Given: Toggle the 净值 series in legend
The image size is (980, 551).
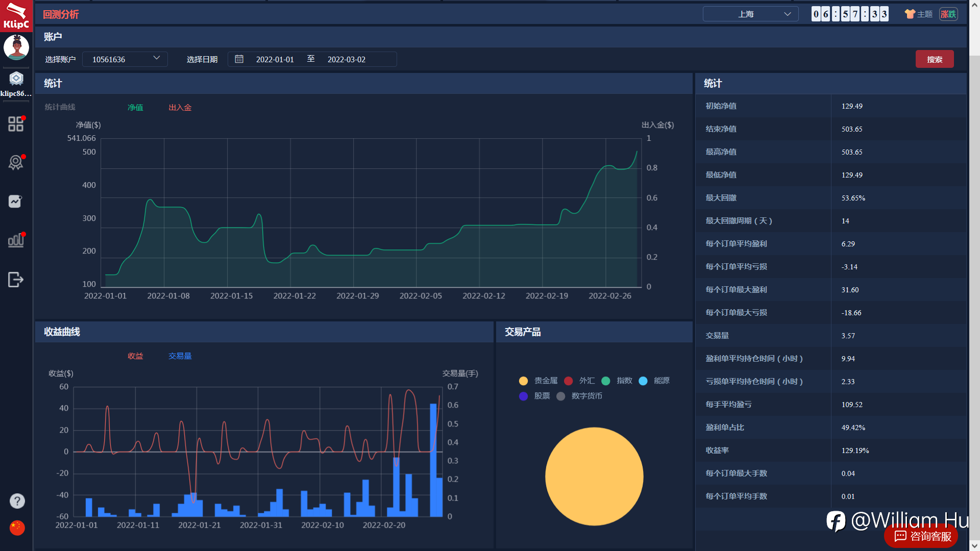Looking at the screenshot, I should tap(135, 108).
